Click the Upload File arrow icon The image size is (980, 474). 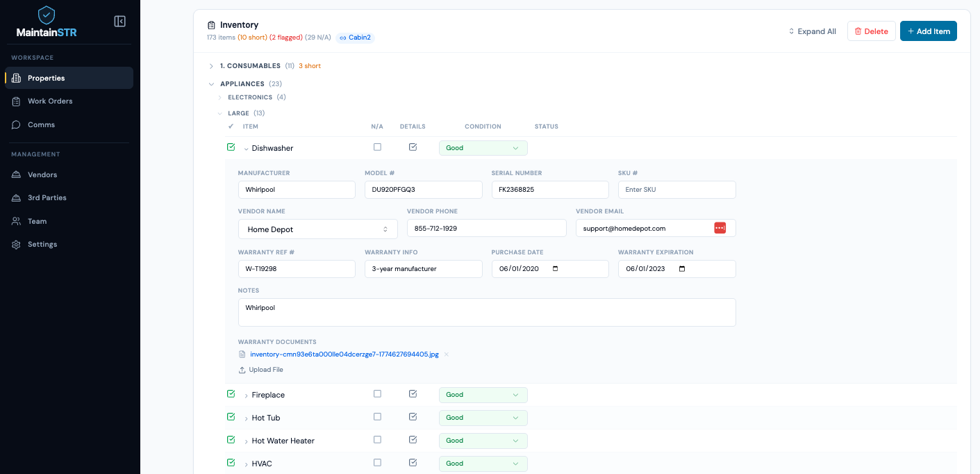click(x=242, y=370)
